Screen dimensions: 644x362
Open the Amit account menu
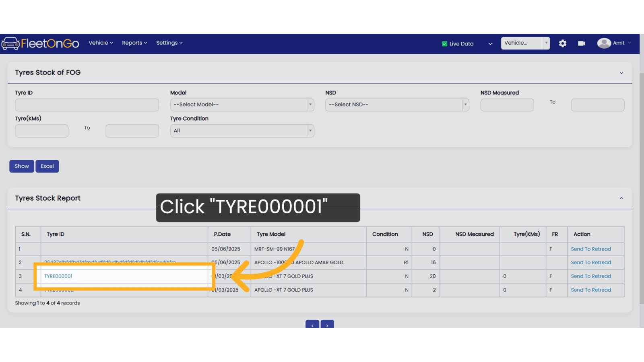pyautogui.click(x=621, y=43)
